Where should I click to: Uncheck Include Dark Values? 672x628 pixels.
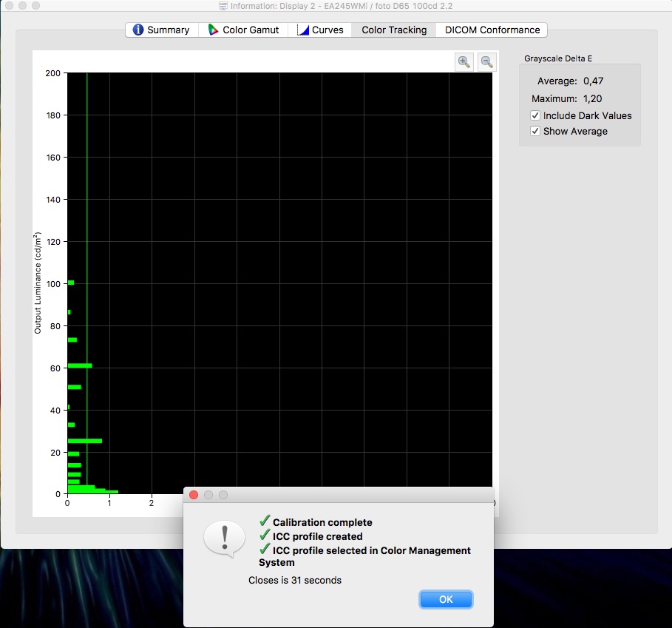click(535, 115)
